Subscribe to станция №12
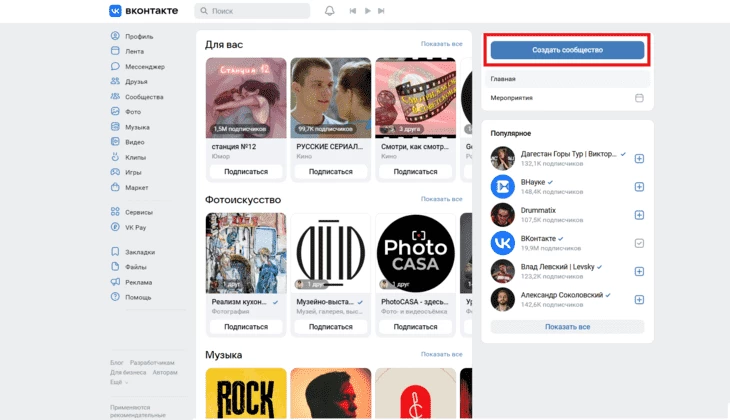730x420 pixels. tap(246, 171)
